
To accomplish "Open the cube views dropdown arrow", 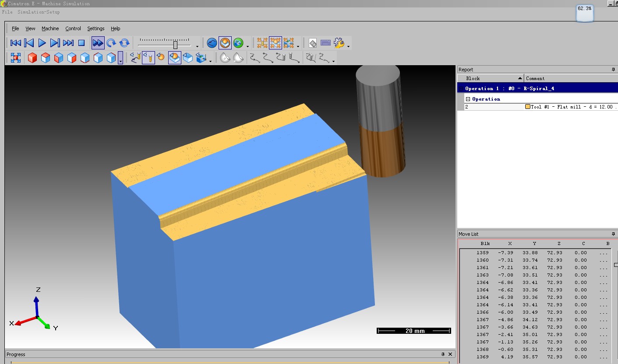I will [x=120, y=58].
